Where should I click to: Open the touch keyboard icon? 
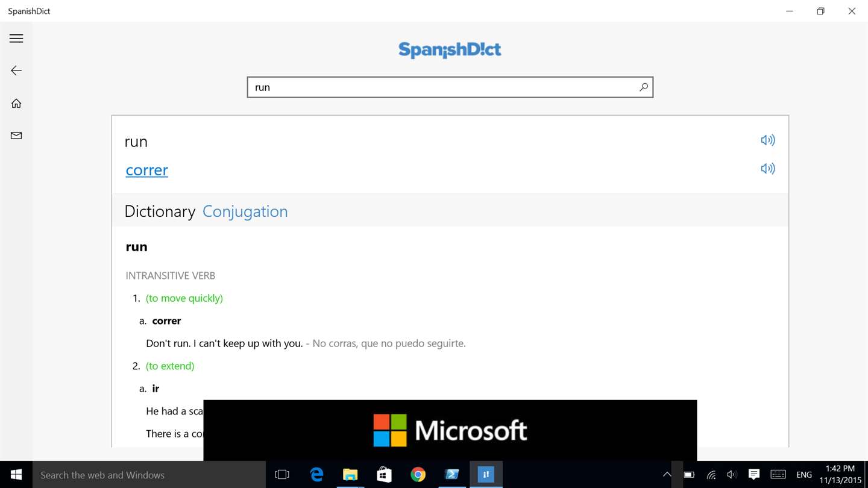[778, 475]
